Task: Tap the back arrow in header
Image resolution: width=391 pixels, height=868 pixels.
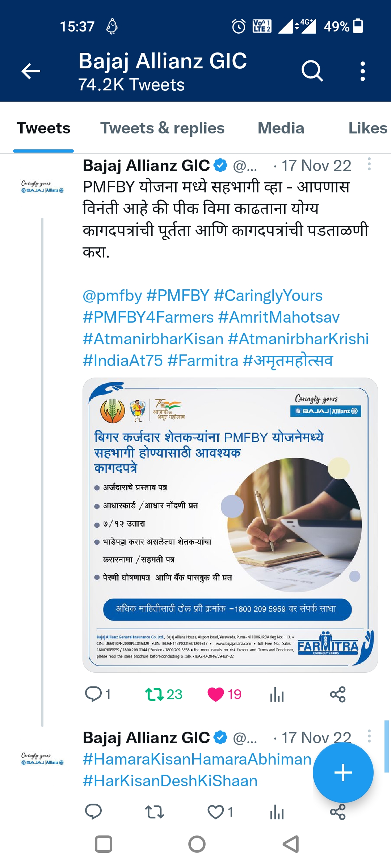Action: [31, 71]
